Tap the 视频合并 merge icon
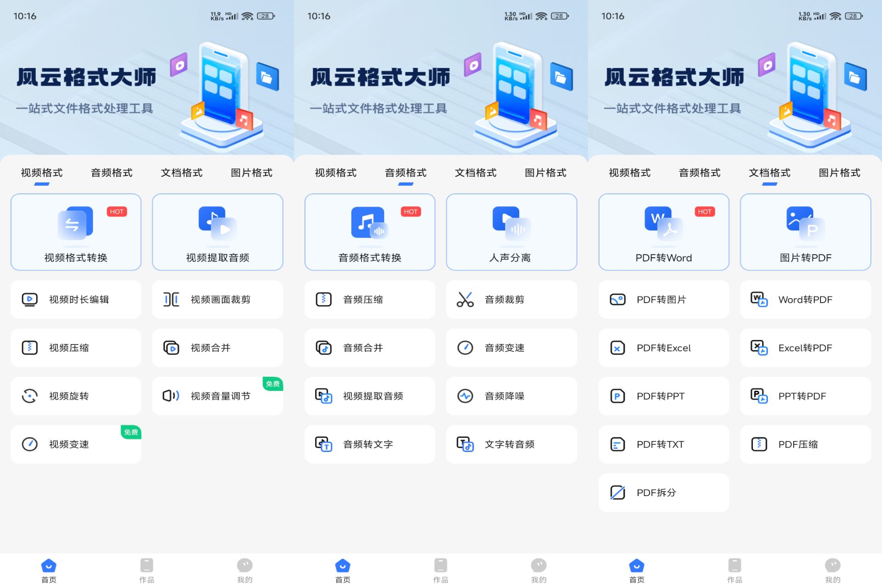This screenshot has width=882, height=588. pyautogui.click(x=171, y=348)
